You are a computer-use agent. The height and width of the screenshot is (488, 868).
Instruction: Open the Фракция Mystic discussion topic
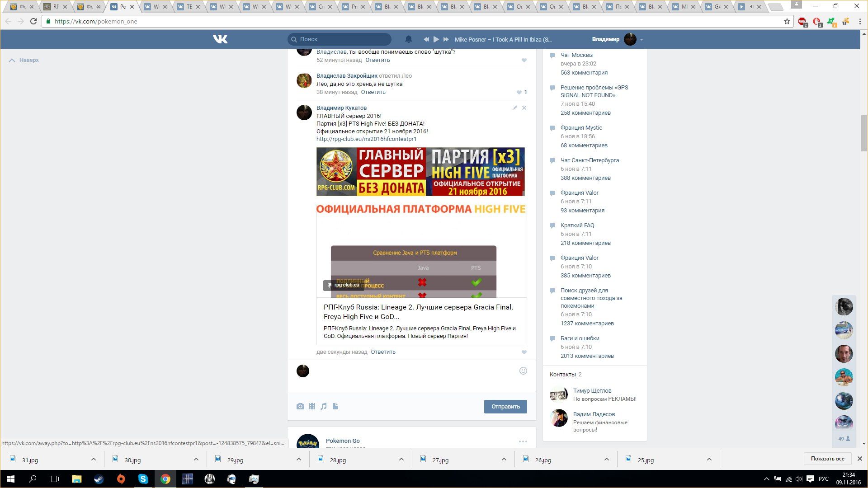pos(581,128)
